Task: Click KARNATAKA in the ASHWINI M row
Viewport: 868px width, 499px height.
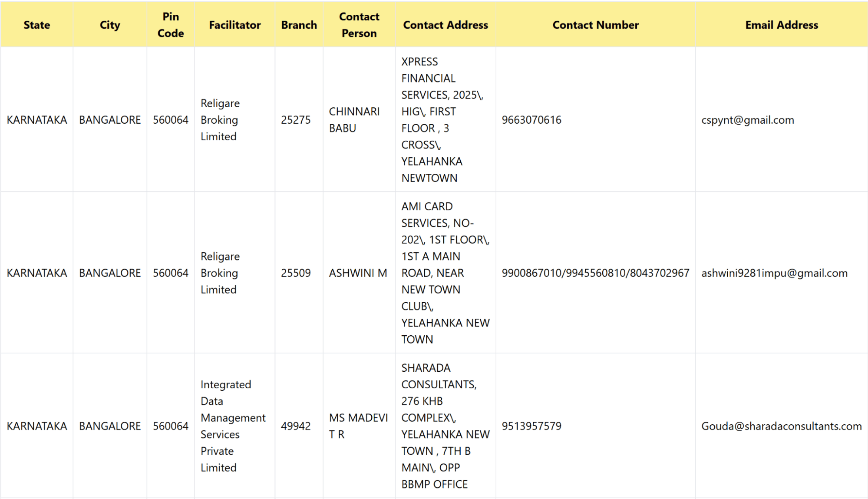Action: click(37, 273)
